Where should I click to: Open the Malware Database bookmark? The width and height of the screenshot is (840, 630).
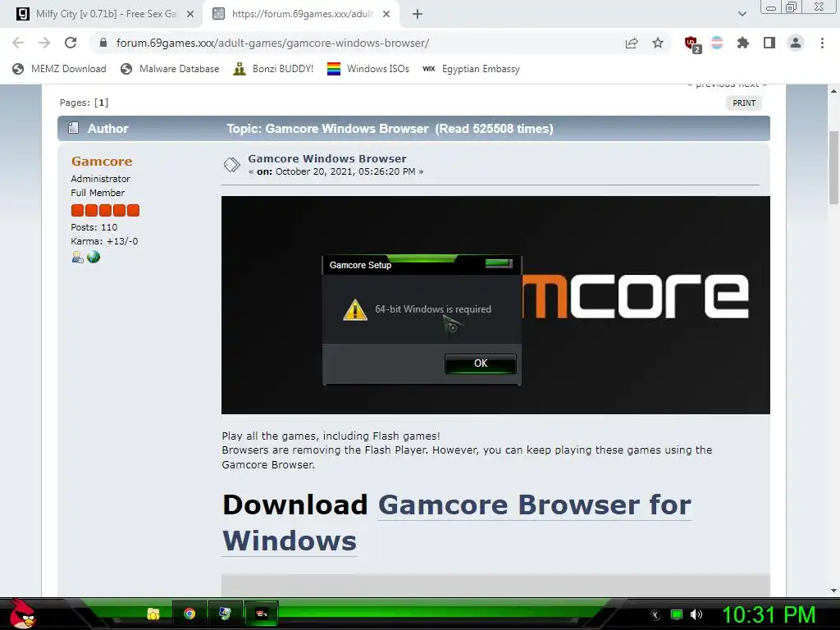tap(171, 69)
